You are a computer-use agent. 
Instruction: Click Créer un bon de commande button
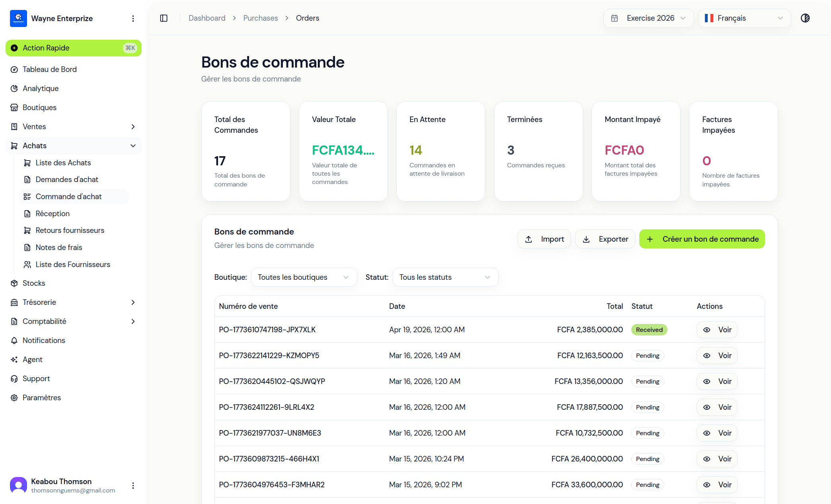point(702,239)
